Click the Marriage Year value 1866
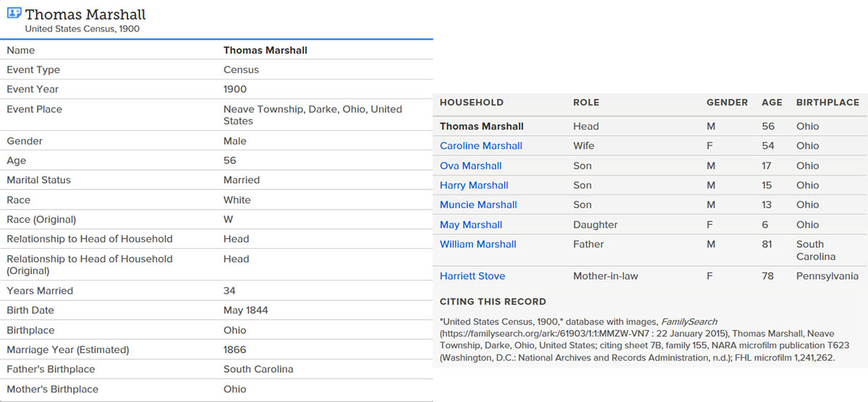Viewport: 868px width, 402px height. pyautogui.click(x=235, y=350)
